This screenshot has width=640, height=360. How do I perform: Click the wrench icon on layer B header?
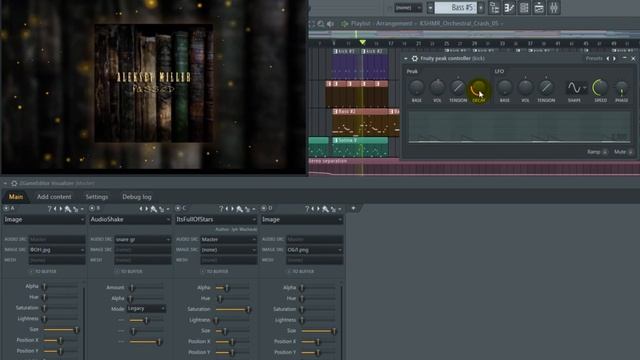153,209
